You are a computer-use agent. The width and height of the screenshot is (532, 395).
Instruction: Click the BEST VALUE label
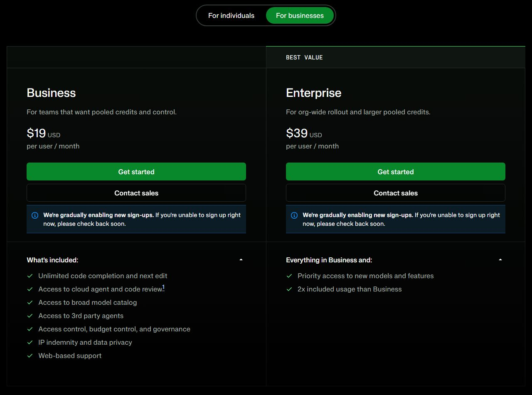pyautogui.click(x=304, y=57)
